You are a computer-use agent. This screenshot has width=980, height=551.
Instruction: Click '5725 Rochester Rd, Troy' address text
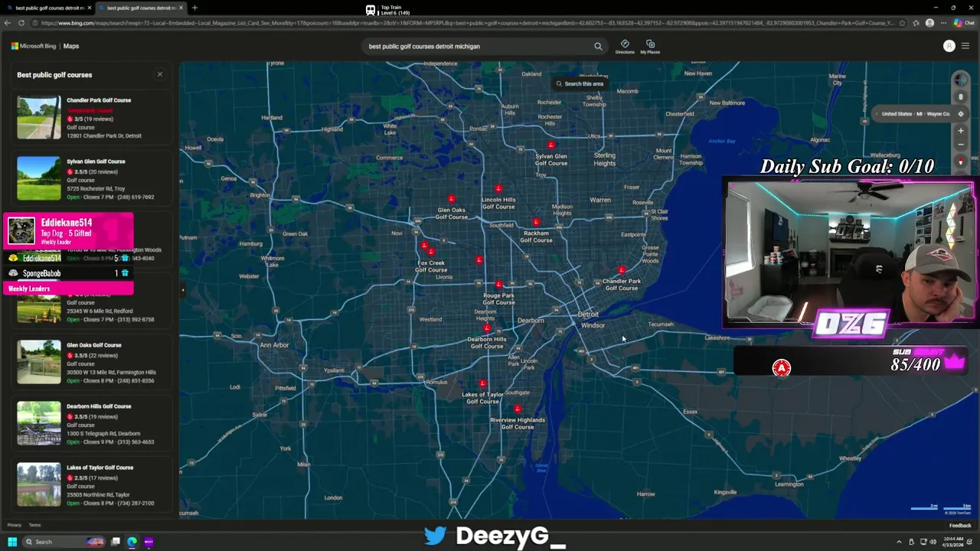[x=96, y=188]
